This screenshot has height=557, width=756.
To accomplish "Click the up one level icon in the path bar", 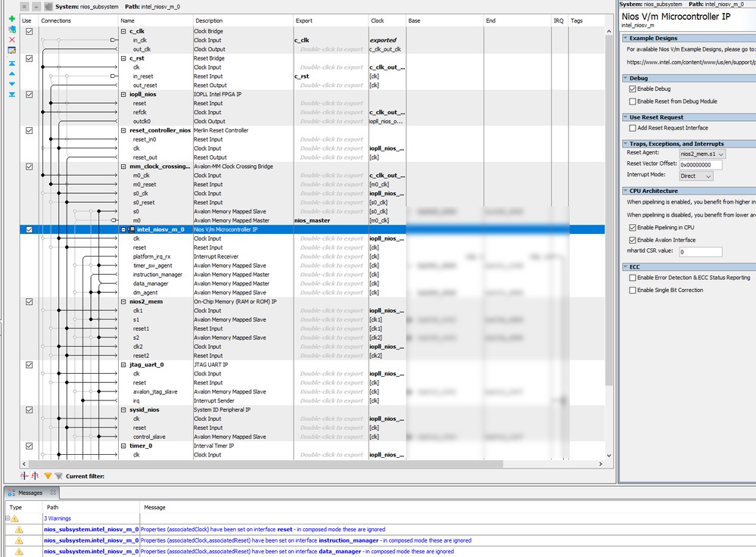I will [36, 6].
